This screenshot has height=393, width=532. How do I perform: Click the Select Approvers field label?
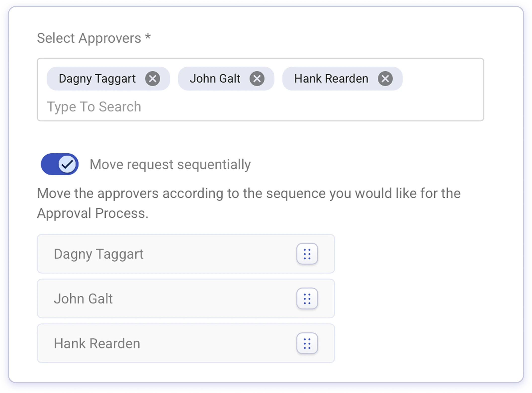[x=89, y=38]
